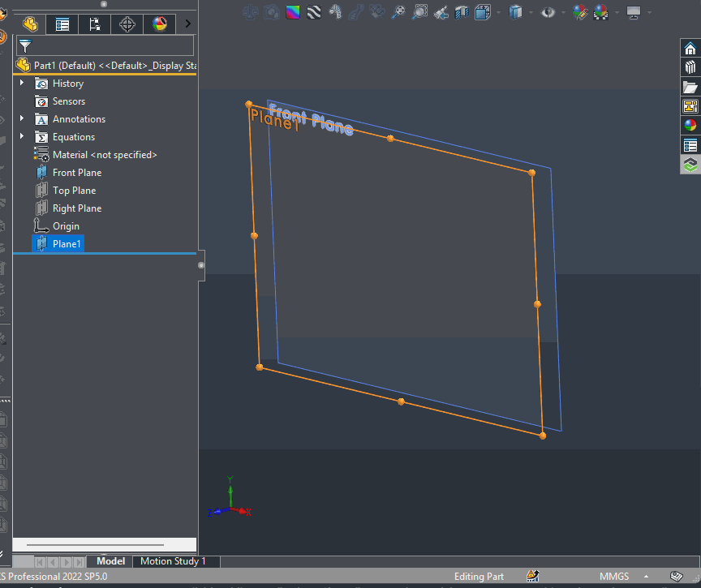Click the Zoom to Area magnifier icon
Viewport: 701px width, 588px height.
point(419,12)
